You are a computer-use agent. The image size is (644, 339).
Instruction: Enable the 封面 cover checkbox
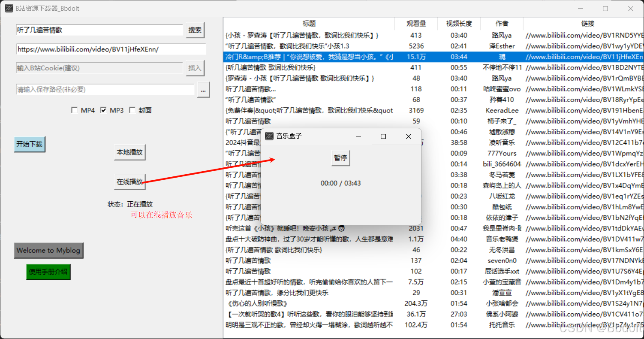(132, 110)
